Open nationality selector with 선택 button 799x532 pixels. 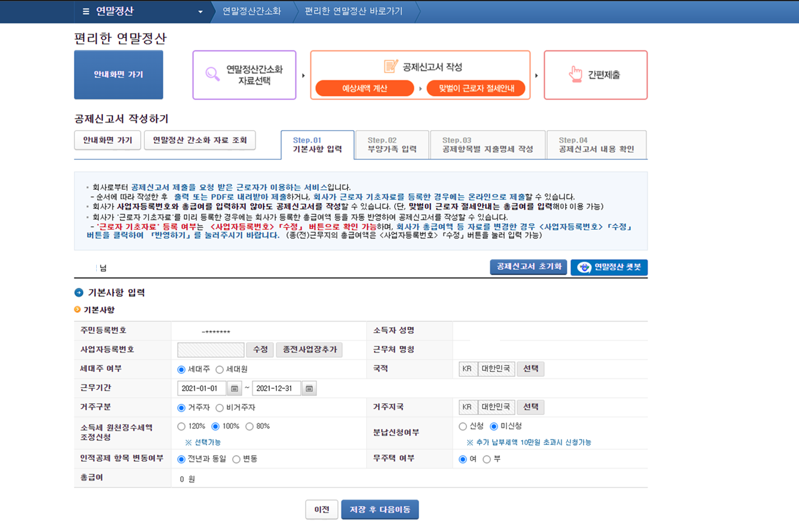(530, 369)
